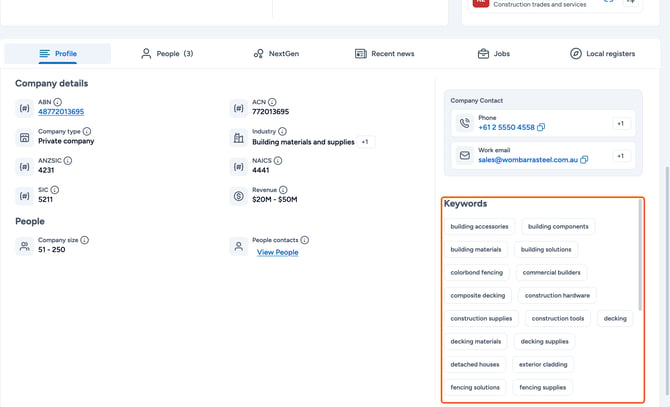Click the envelope email icon
This screenshot has width=670, height=407.
pos(464,155)
